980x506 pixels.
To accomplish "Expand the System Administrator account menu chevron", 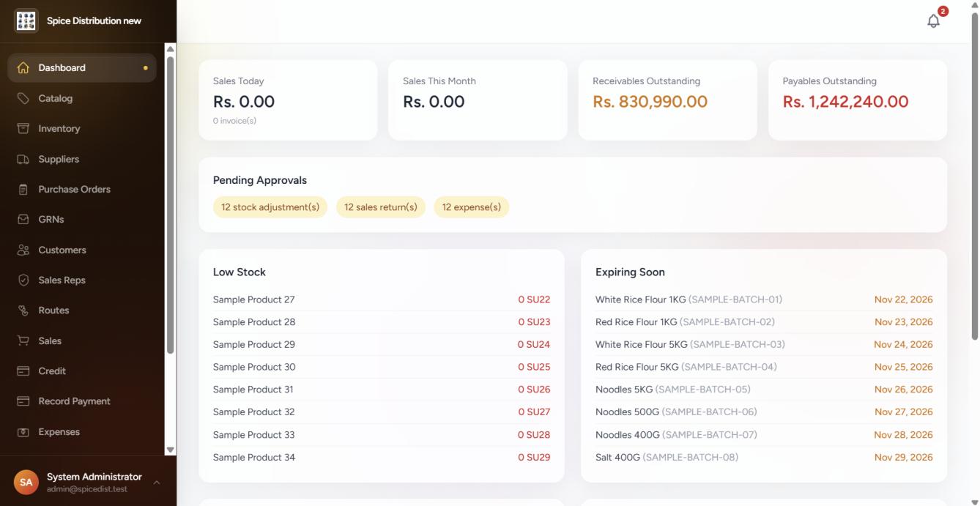I will 156,482.
